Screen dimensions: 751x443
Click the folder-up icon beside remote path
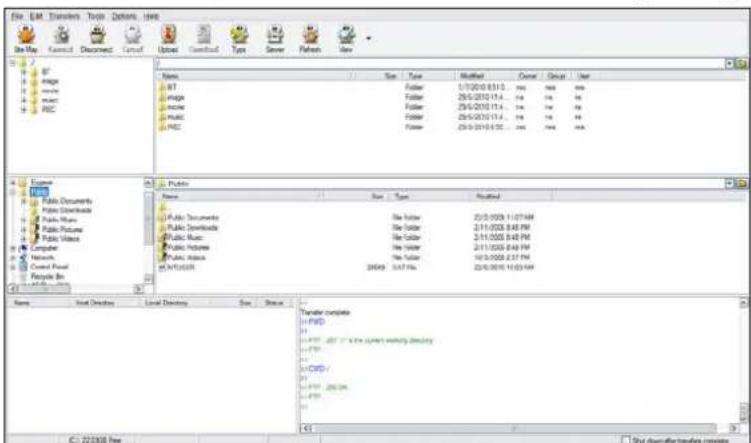pos(740,63)
